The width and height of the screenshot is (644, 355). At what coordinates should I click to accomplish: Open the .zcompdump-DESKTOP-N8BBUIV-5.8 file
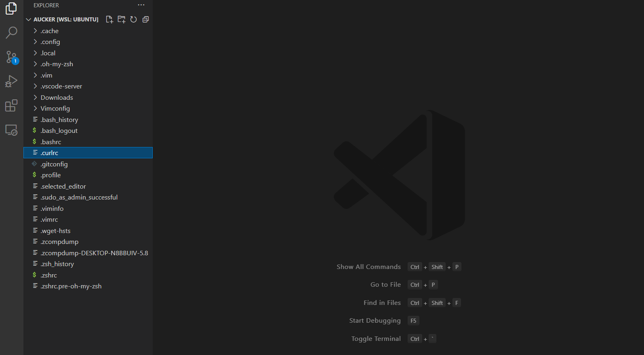88,253
